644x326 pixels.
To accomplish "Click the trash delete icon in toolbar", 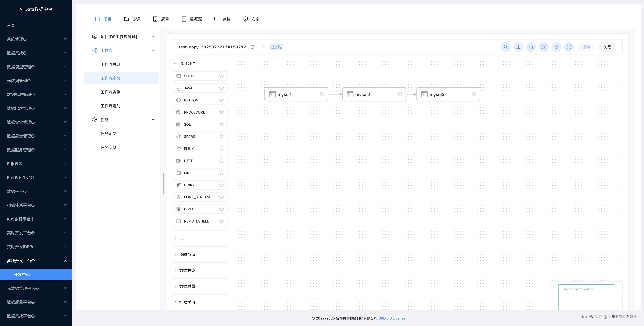I will pos(531,47).
